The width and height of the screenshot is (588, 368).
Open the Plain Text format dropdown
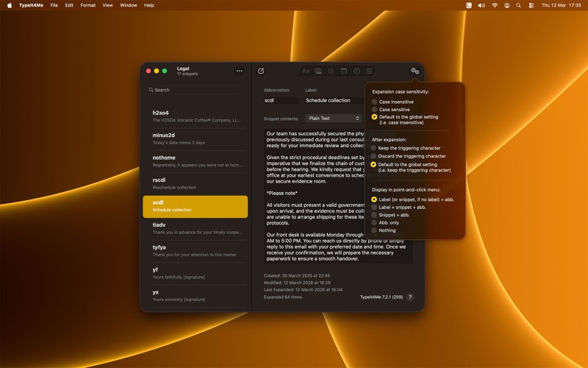click(x=334, y=118)
